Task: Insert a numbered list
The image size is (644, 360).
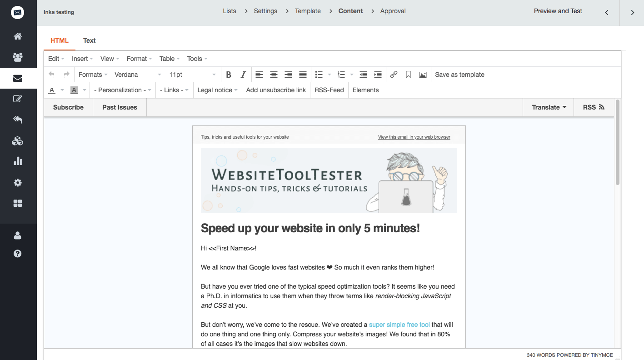Action: pyautogui.click(x=342, y=75)
